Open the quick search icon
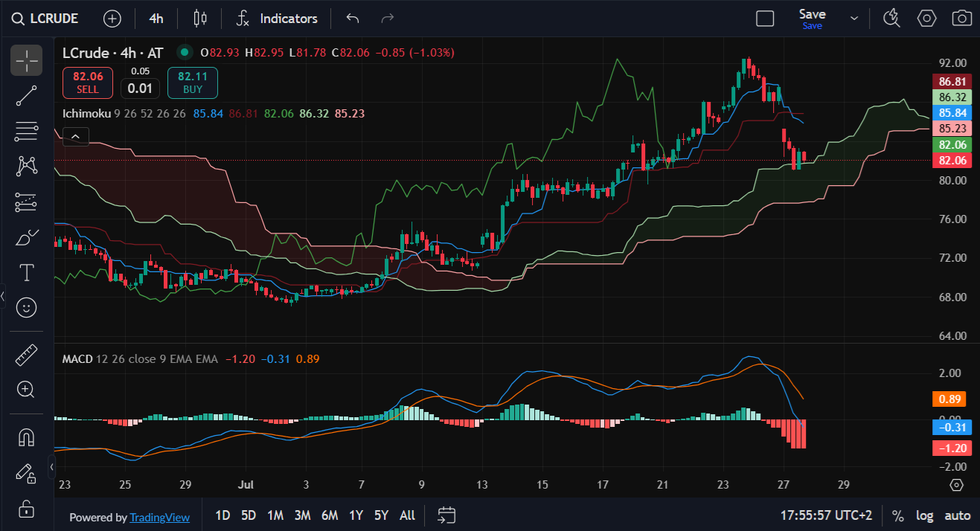Viewport: 980px width, 531px height. [891, 19]
